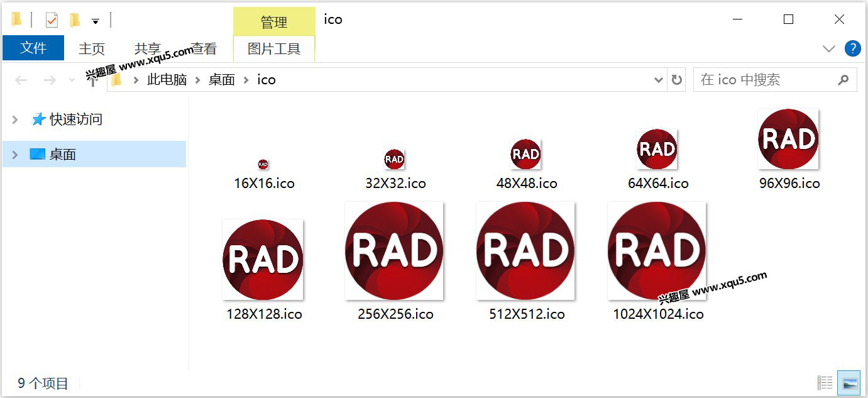Go back with the Back arrow
This screenshot has height=398, width=868.
[21, 80]
